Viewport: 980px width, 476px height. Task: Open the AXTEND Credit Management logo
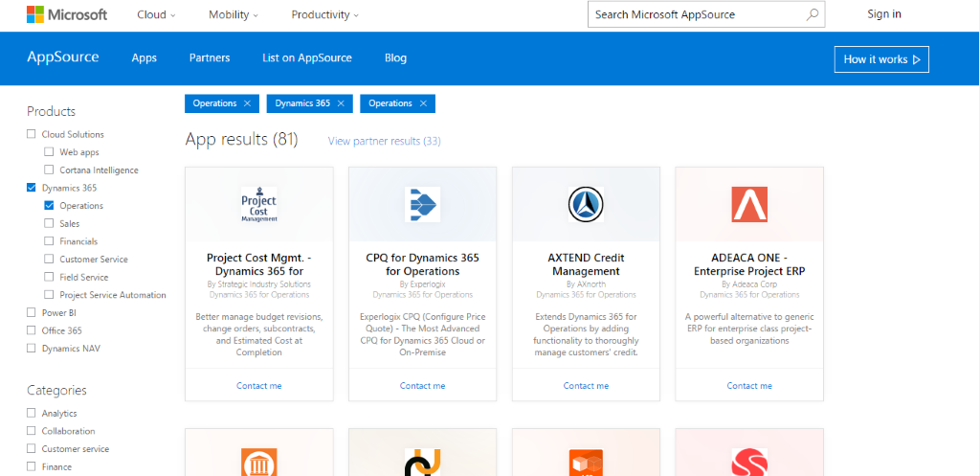click(586, 205)
